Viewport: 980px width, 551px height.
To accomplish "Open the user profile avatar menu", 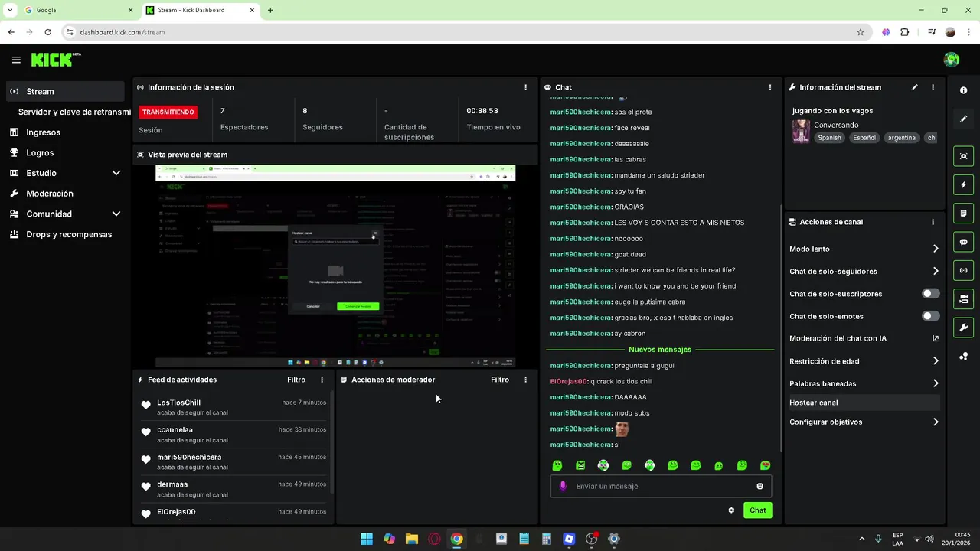I will pyautogui.click(x=952, y=60).
